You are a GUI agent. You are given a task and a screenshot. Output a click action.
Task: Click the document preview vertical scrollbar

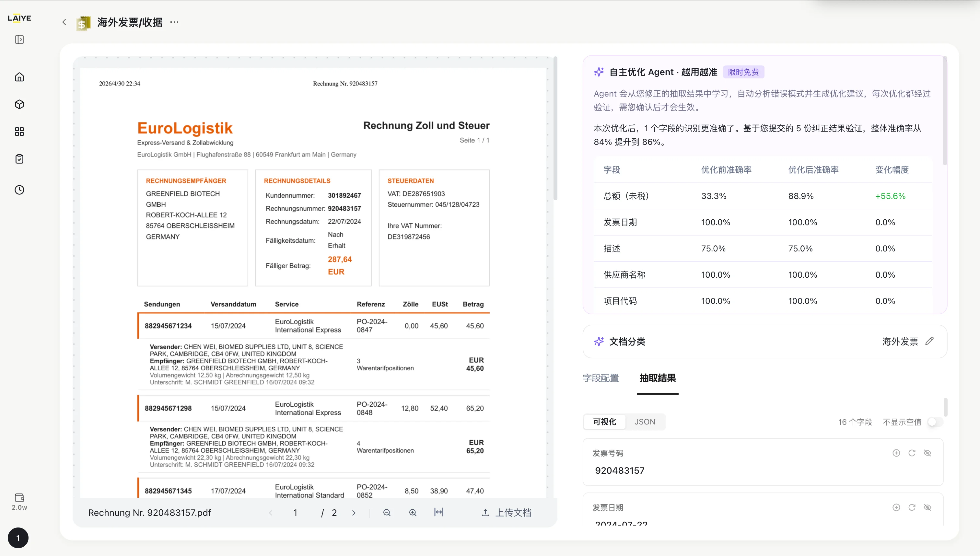[x=555, y=128]
